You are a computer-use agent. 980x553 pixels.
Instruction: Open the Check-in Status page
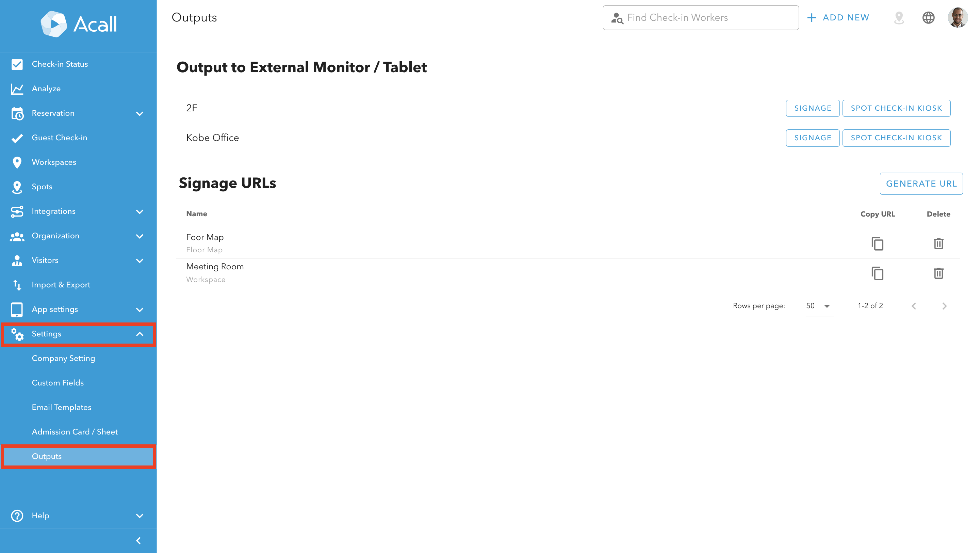click(60, 64)
